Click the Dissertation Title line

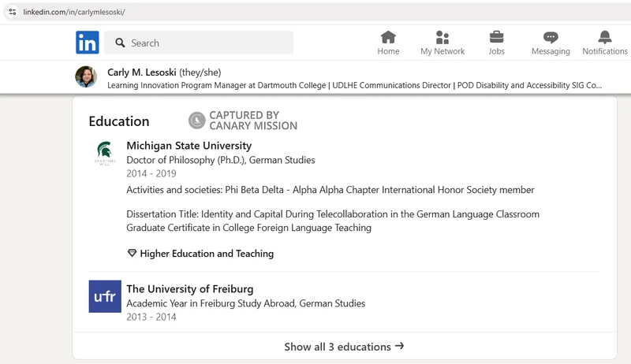(x=333, y=214)
